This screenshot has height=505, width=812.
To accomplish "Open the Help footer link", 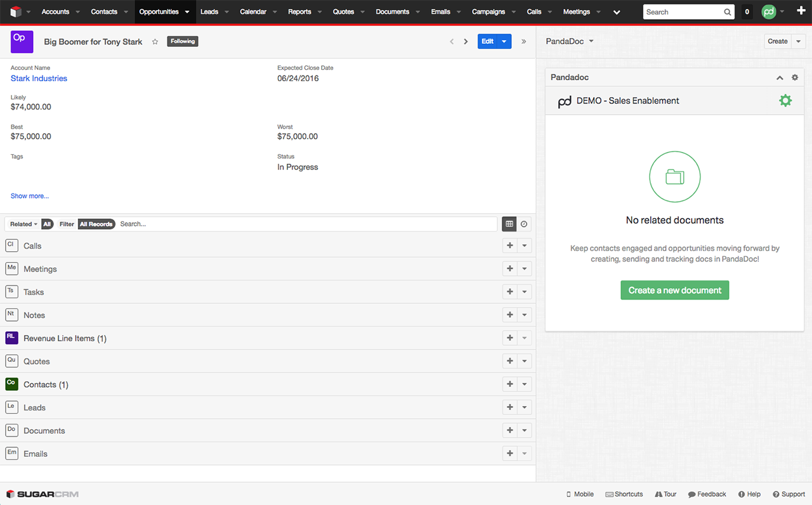I will tap(749, 494).
